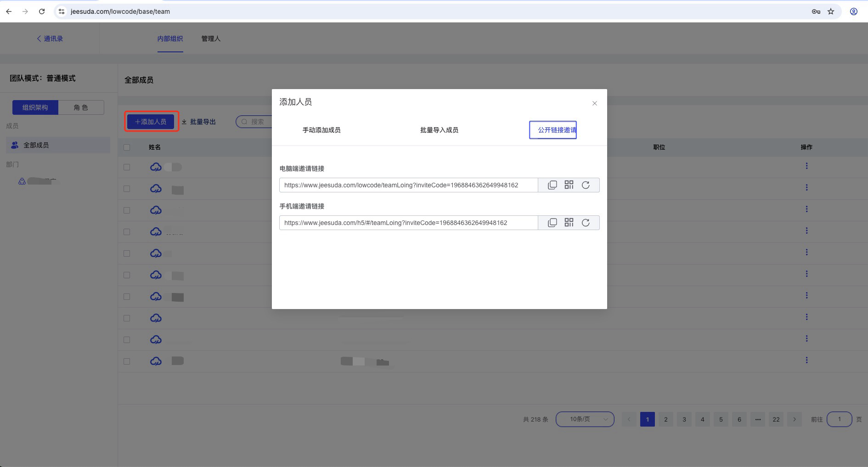
Task: Click the desktop invite link text field
Action: (408, 185)
